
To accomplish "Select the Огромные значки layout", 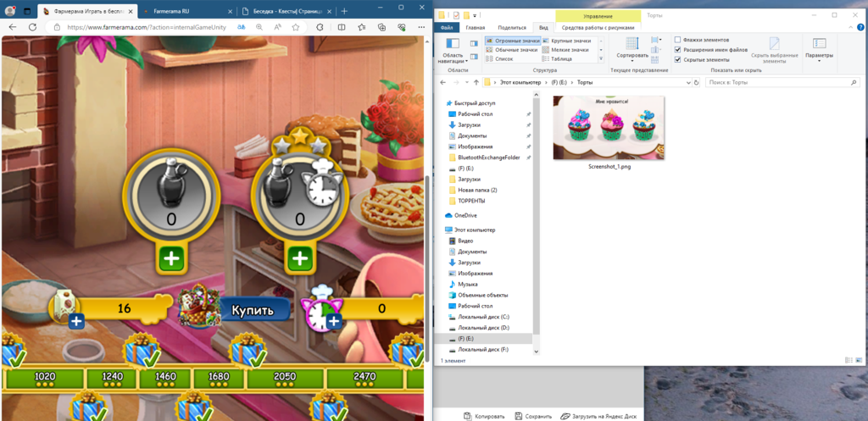I will coord(512,41).
